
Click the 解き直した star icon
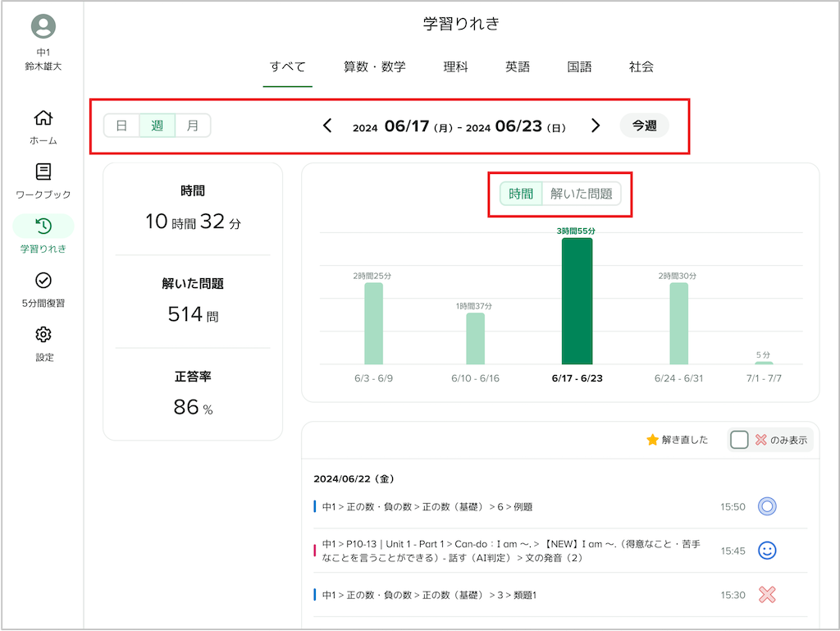tap(652, 440)
